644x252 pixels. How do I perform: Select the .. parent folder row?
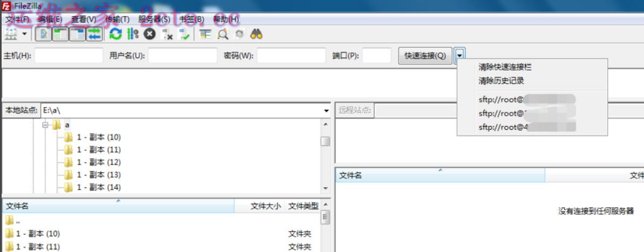[161, 221]
